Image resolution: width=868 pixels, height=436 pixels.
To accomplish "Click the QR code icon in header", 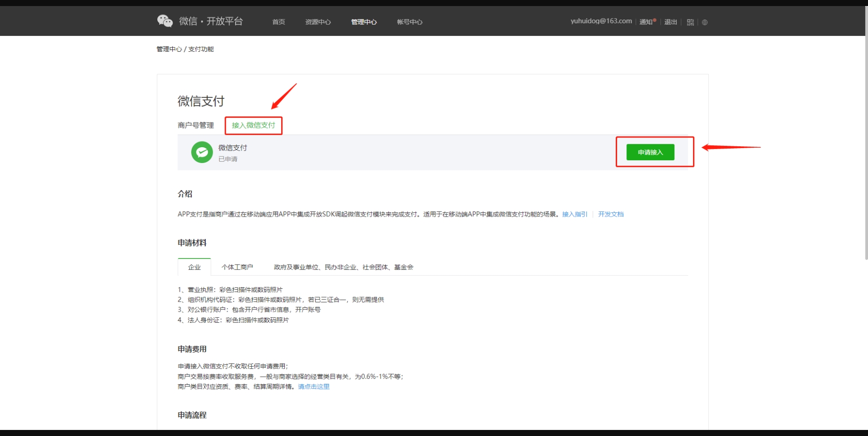I will (x=690, y=22).
